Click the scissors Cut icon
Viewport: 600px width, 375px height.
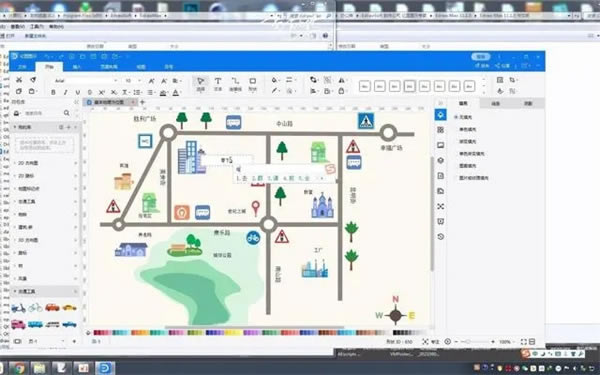point(18,80)
